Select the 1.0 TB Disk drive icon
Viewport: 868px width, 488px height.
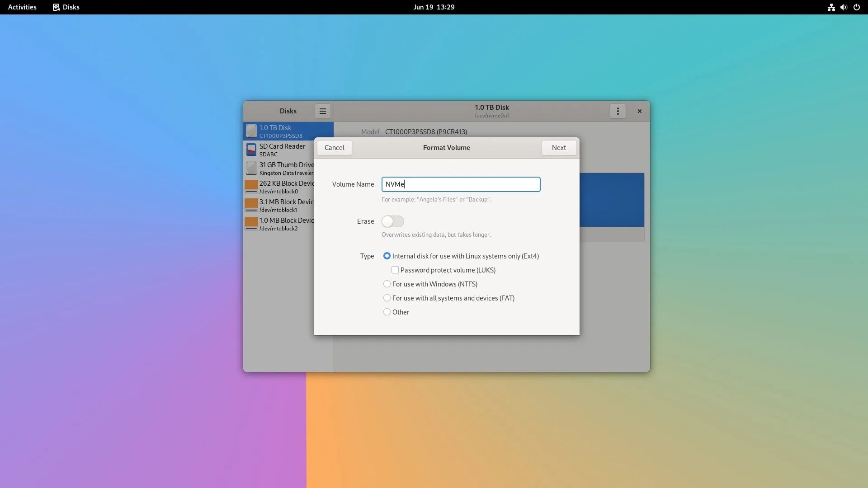[x=251, y=131]
